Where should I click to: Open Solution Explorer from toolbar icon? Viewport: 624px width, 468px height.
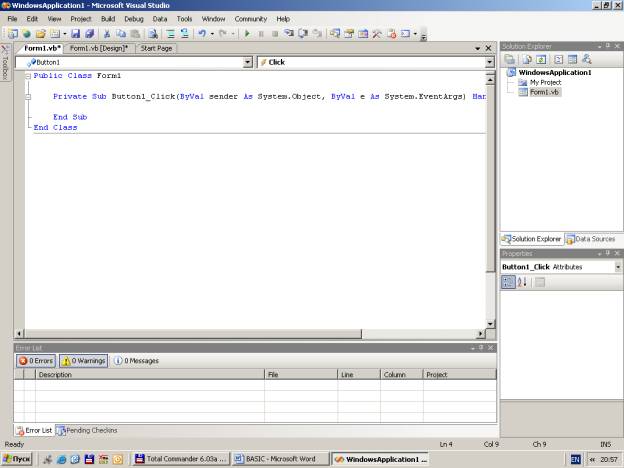(335, 34)
